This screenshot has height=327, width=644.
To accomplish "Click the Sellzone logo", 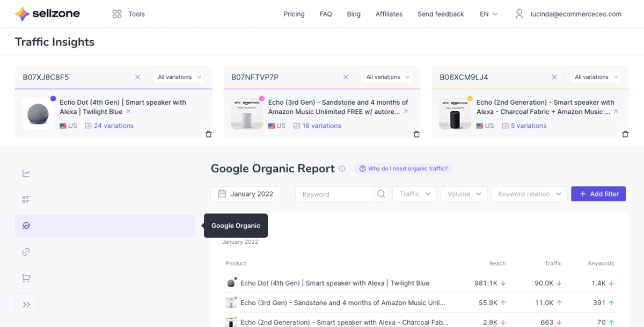I will point(47,14).
